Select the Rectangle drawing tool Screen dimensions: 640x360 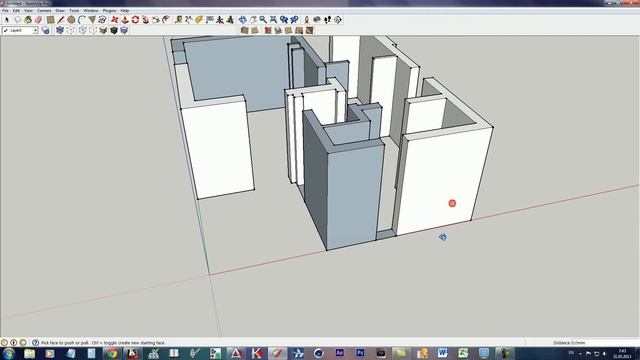(x=50, y=20)
